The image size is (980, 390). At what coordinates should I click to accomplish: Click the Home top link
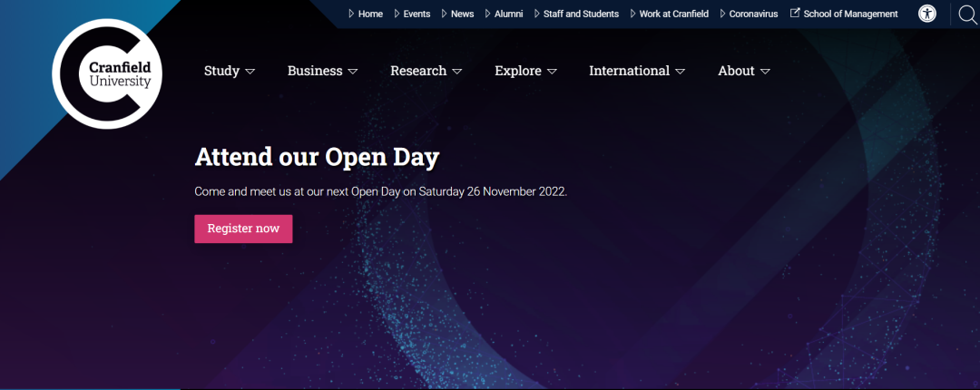366,14
